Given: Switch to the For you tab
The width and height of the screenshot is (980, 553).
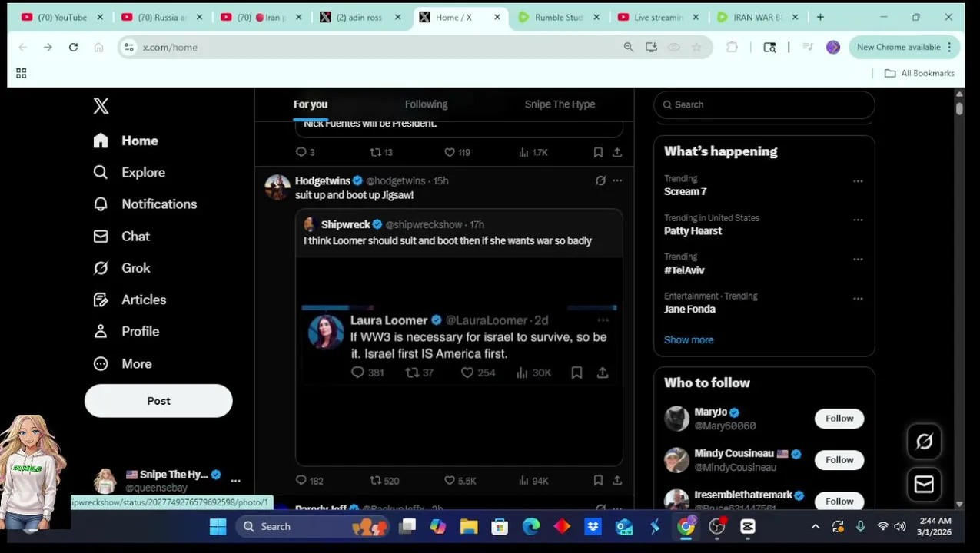Looking at the screenshot, I should (311, 104).
